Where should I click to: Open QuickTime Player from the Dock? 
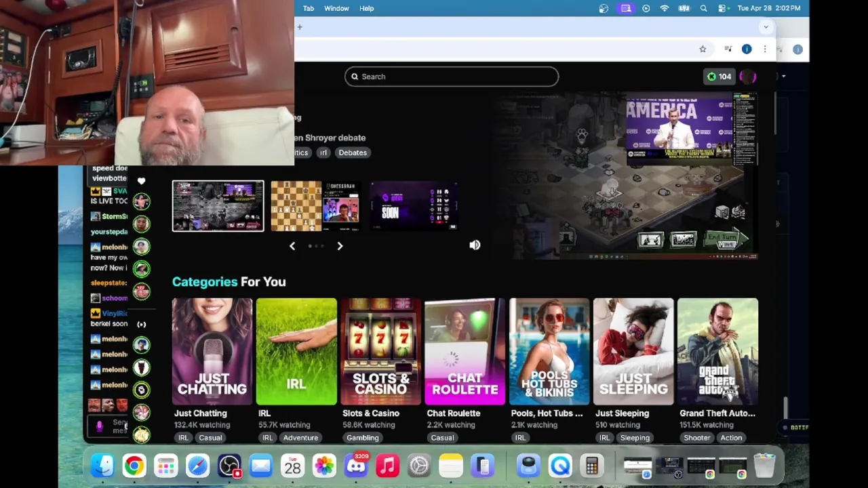[x=560, y=466]
